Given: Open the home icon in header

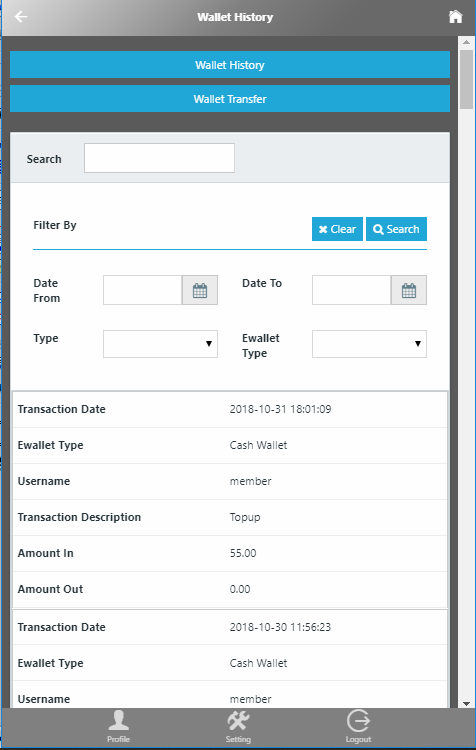Looking at the screenshot, I should [455, 17].
